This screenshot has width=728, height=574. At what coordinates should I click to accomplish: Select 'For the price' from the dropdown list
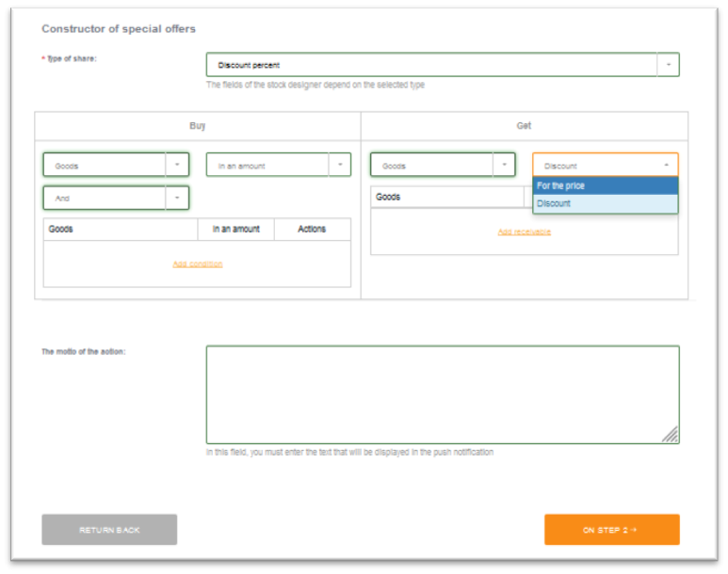tap(605, 186)
